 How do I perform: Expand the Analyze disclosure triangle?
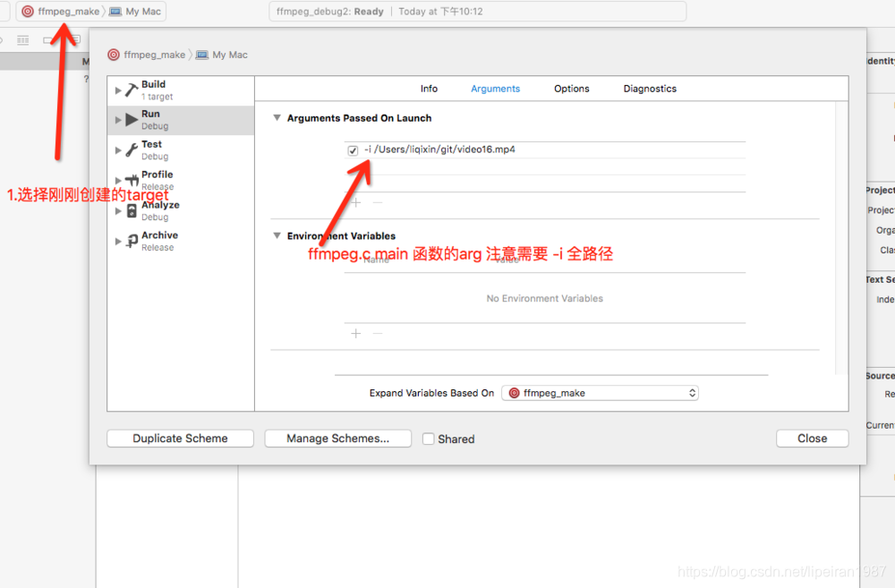click(x=118, y=210)
